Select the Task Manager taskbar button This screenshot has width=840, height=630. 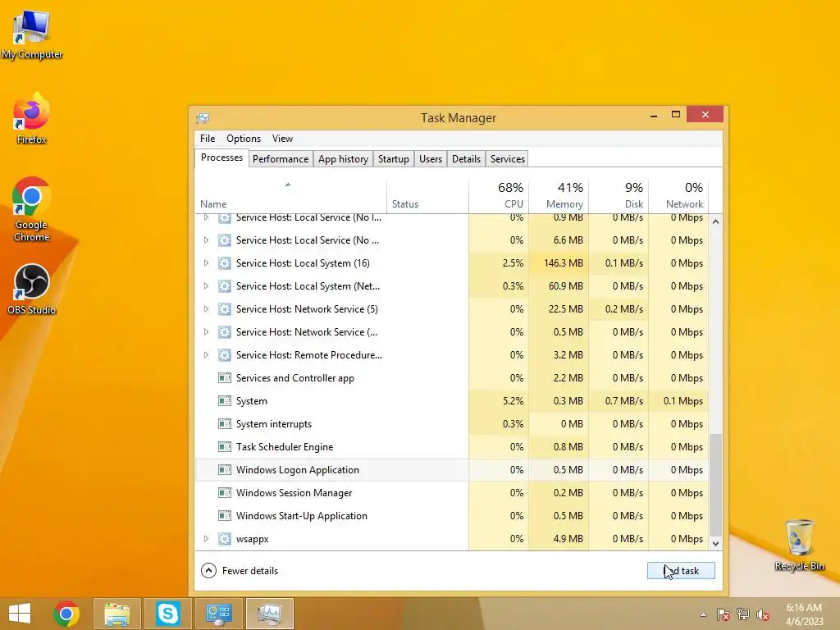pyautogui.click(x=269, y=614)
